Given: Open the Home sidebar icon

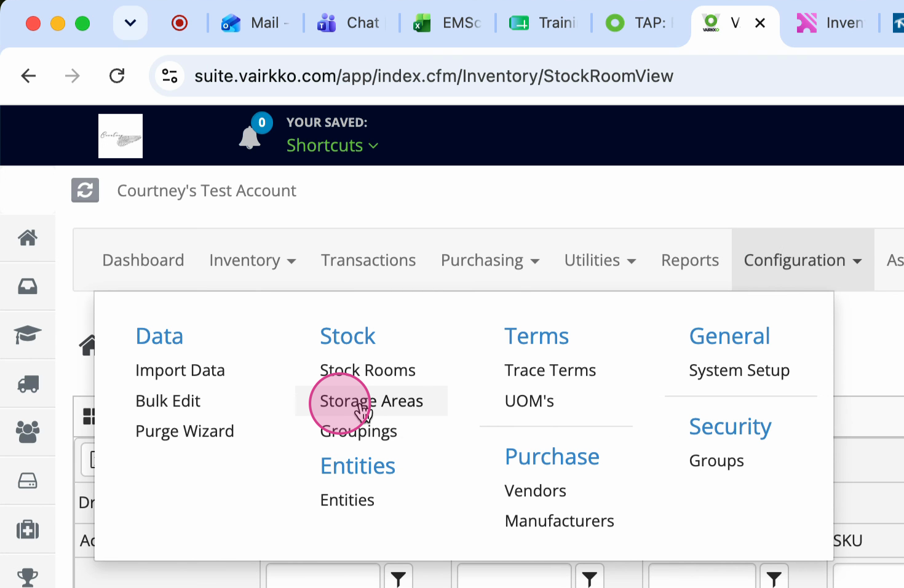Looking at the screenshot, I should [28, 237].
